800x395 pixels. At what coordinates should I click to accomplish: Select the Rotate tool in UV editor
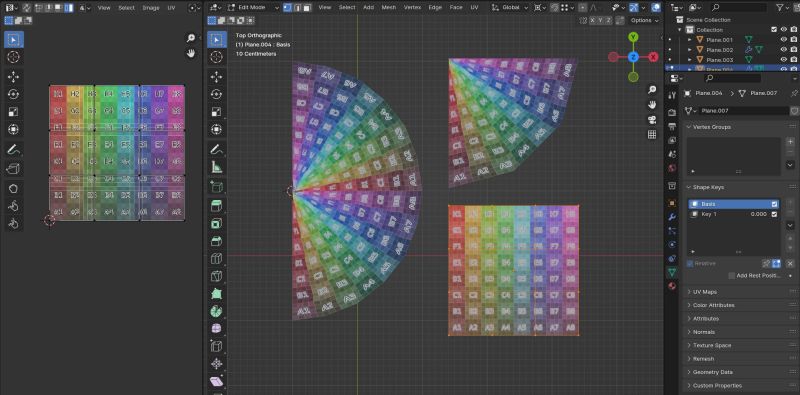[14, 94]
